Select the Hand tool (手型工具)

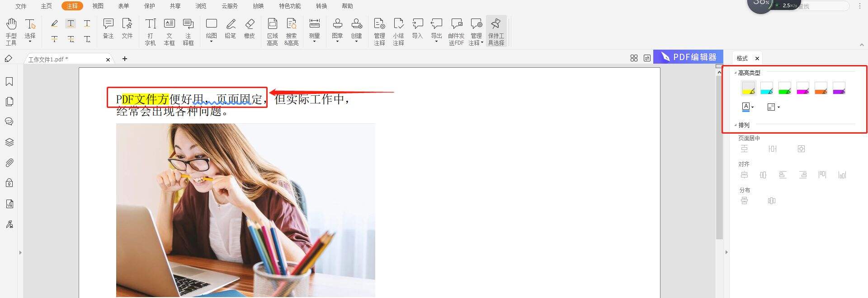[11, 32]
